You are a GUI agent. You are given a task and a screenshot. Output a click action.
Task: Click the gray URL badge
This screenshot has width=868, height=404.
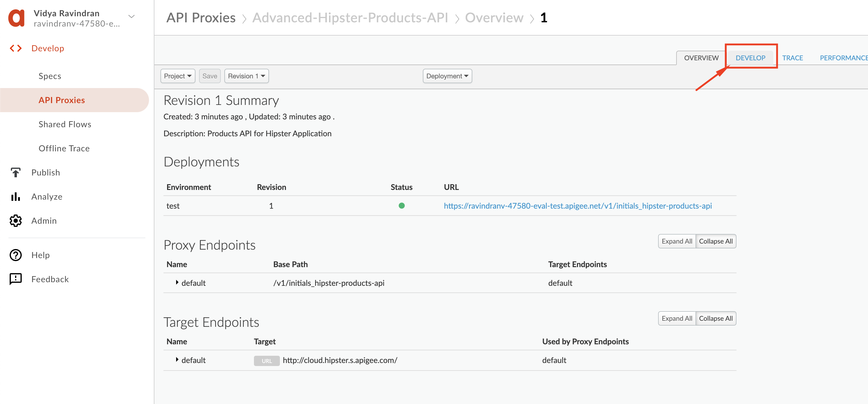pos(267,361)
